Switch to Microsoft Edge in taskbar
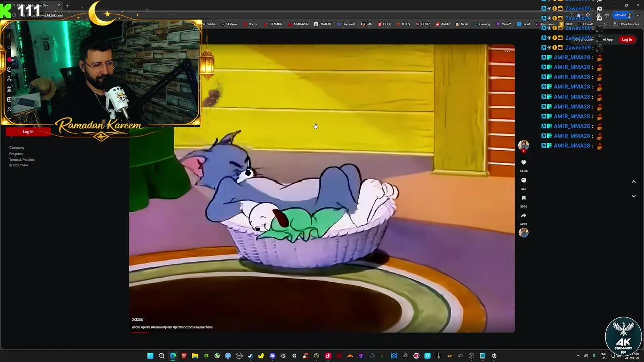644x362 pixels. tap(173, 356)
